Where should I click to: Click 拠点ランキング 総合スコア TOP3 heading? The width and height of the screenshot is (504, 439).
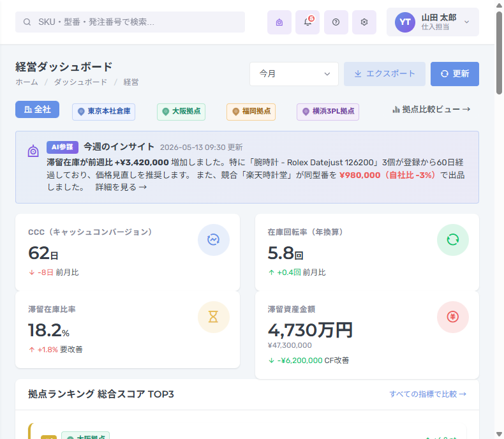coord(101,394)
